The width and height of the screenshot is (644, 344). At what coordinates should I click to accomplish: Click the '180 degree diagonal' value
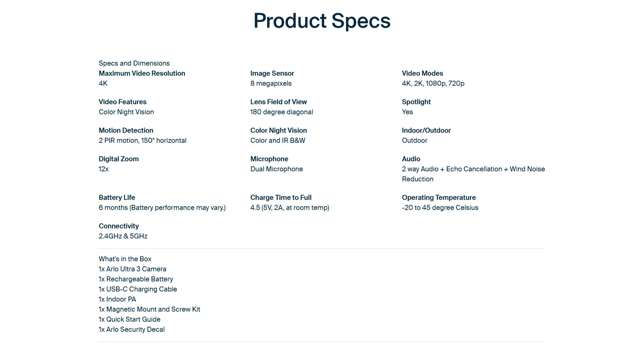pyautogui.click(x=281, y=112)
